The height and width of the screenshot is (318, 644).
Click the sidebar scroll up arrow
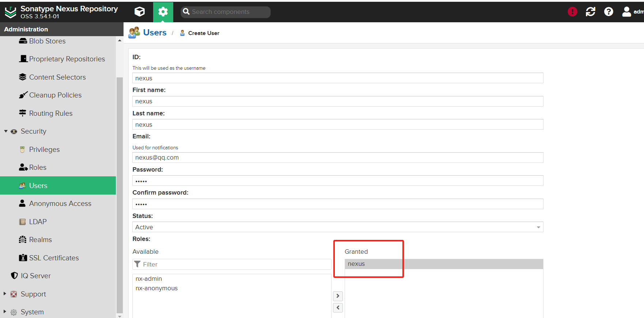coord(120,41)
